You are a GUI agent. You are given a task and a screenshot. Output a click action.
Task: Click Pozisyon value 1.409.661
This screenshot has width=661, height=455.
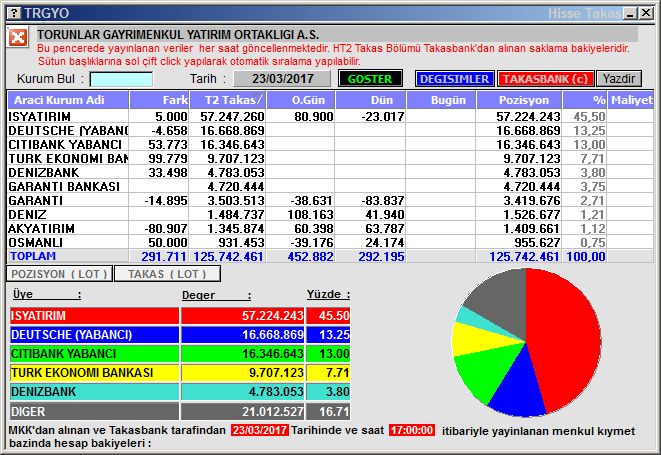point(532,228)
